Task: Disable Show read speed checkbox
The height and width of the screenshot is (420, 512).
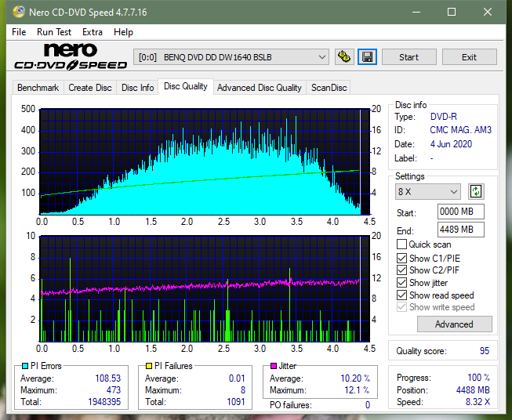Action: pos(401,295)
